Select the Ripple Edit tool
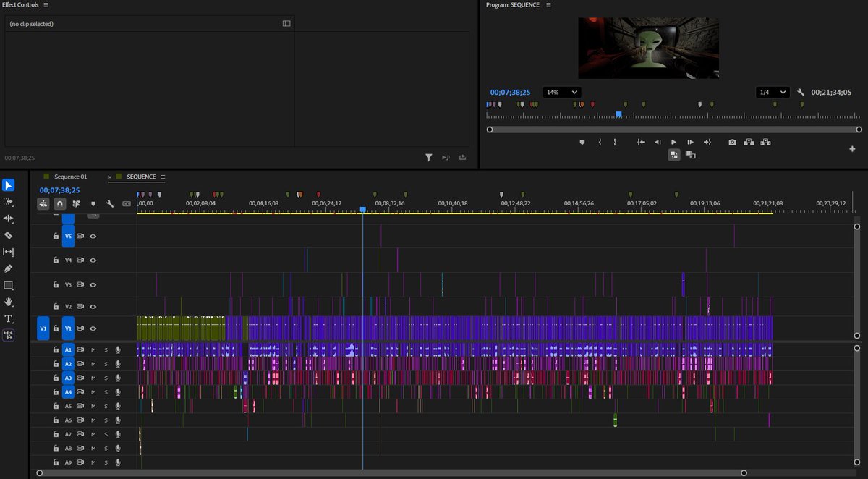Image resolution: width=868 pixels, height=479 pixels. tap(9, 219)
